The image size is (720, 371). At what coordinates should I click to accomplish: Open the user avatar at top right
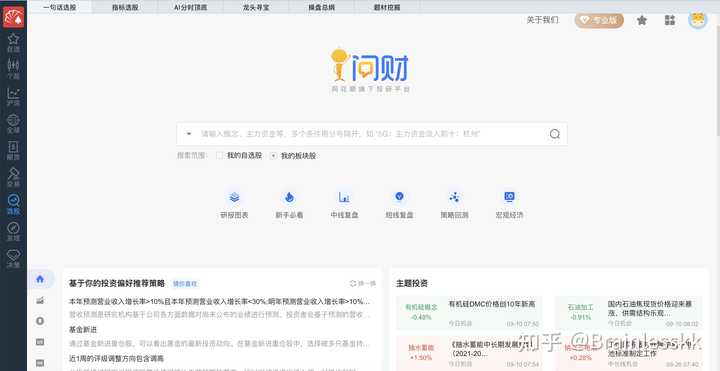pyautogui.click(x=698, y=20)
